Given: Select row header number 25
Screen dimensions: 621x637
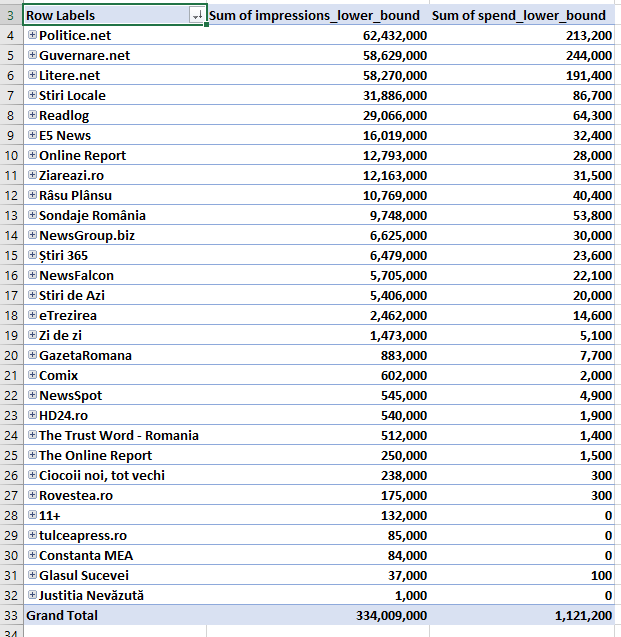Looking at the screenshot, I should (x=10, y=455).
